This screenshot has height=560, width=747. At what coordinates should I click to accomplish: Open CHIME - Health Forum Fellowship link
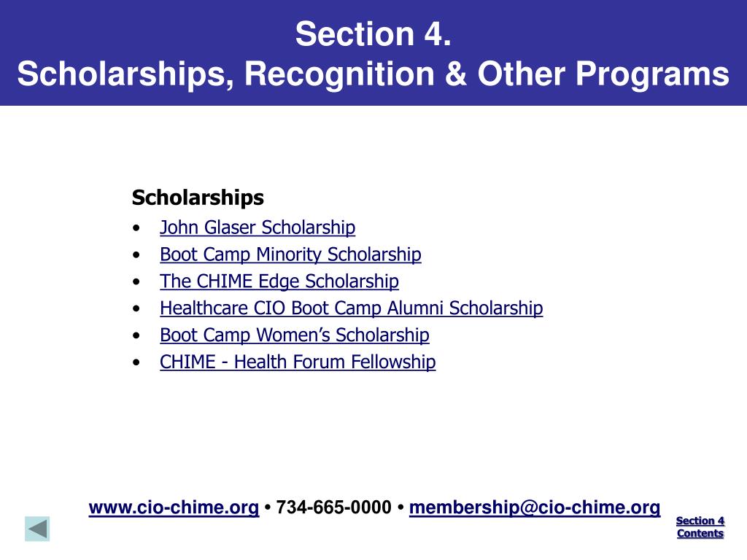tap(298, 362)
